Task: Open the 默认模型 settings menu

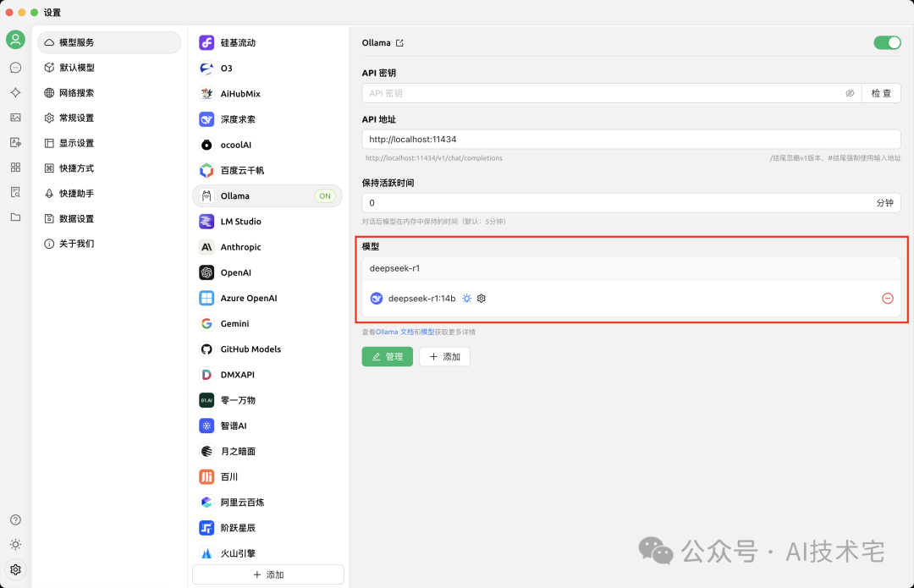Action: tap(109, 68)
